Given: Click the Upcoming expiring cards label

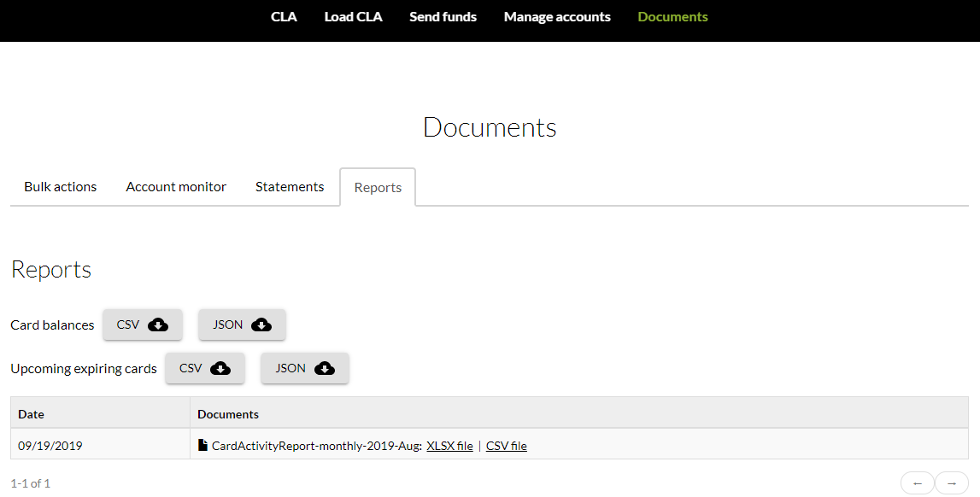Looking at the screenshot, I should click(x=84, y=369).
